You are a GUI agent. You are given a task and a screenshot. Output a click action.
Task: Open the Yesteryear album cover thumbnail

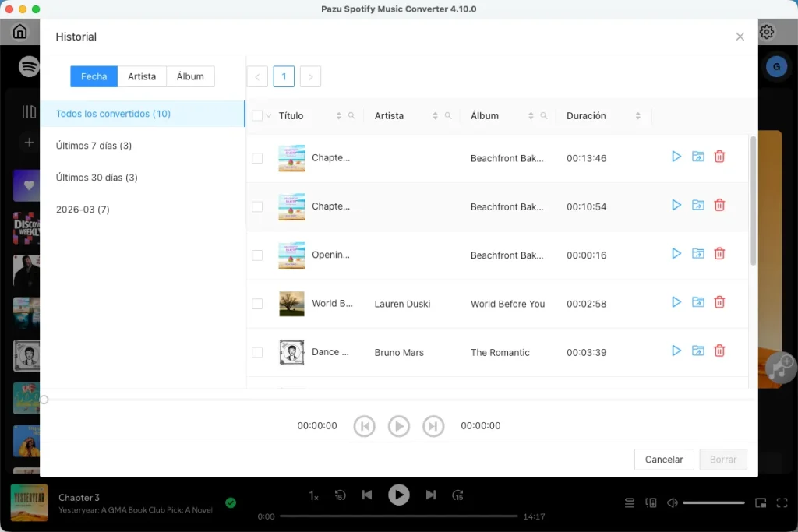pos(30,503)
